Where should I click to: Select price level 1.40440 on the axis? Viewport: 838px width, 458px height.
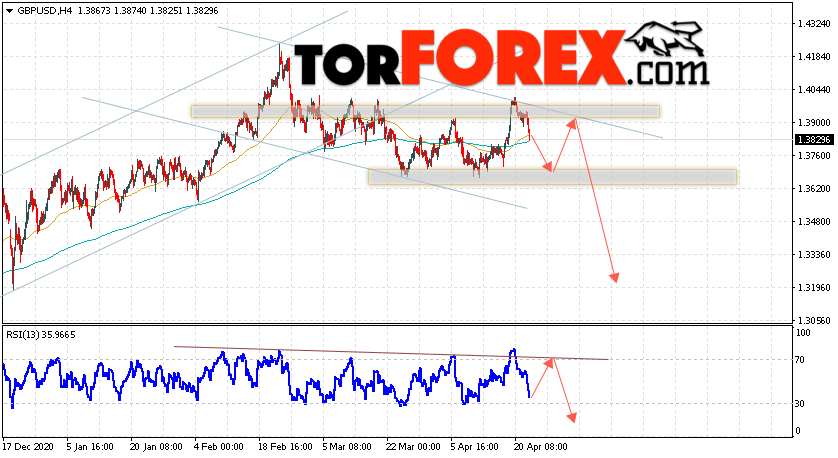(x=814, y=90)
